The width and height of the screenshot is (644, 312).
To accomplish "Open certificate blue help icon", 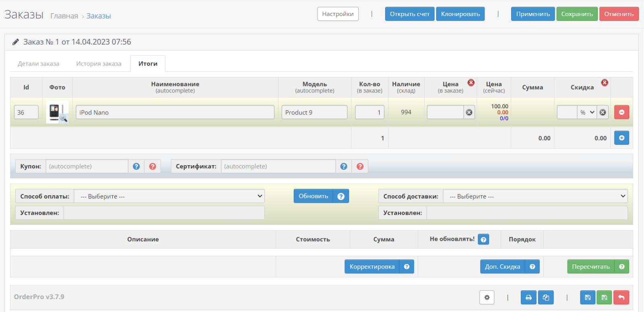I will [x=344, y=166].
